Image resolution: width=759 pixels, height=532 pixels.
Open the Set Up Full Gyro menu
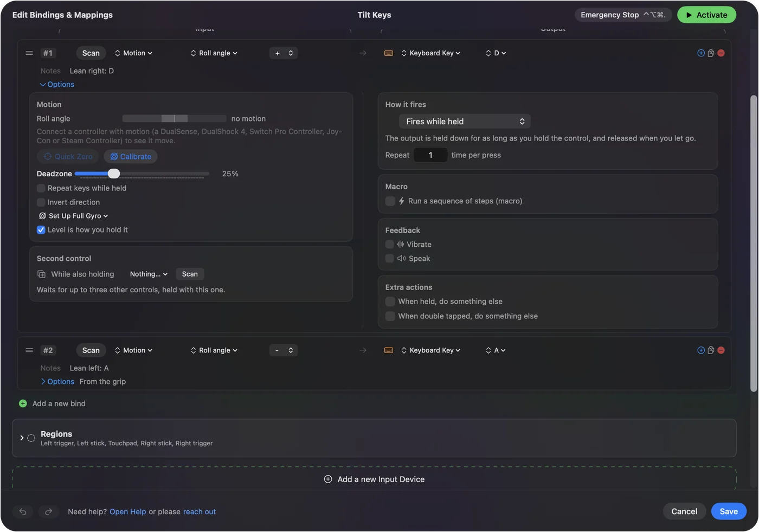coord(74,216)
